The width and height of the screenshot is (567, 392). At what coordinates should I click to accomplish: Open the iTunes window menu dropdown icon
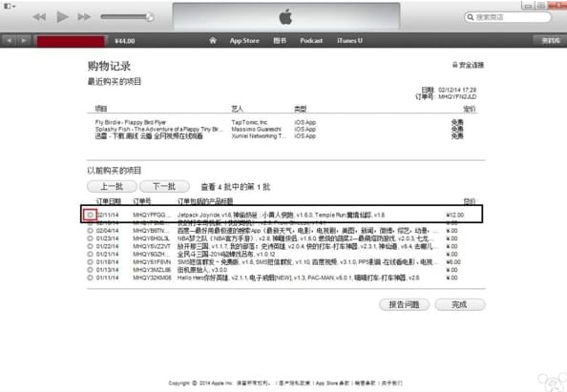(9, 6)
